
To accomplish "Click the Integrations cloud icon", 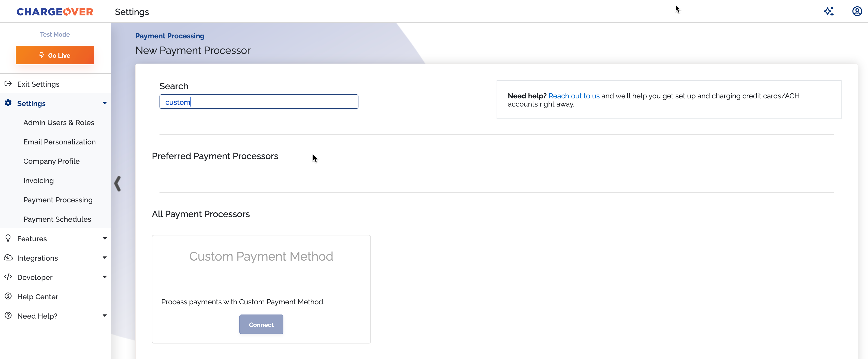I will tap(8, 258).
